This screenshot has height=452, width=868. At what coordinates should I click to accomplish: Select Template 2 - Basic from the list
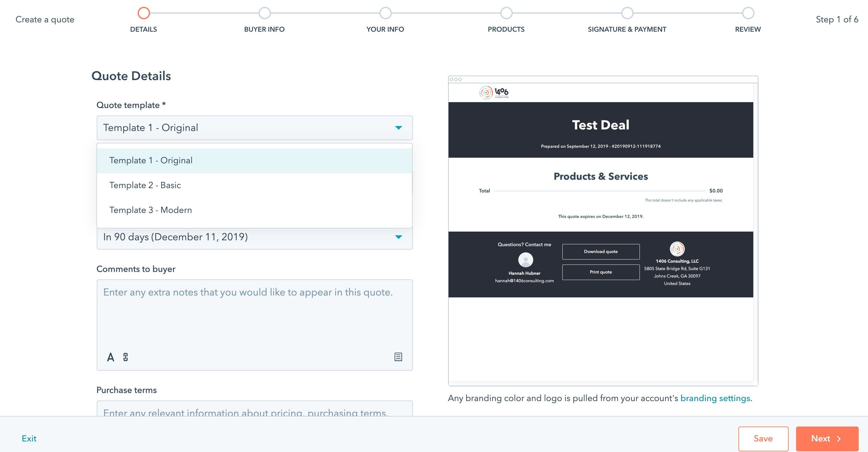[x=145, y=185]
